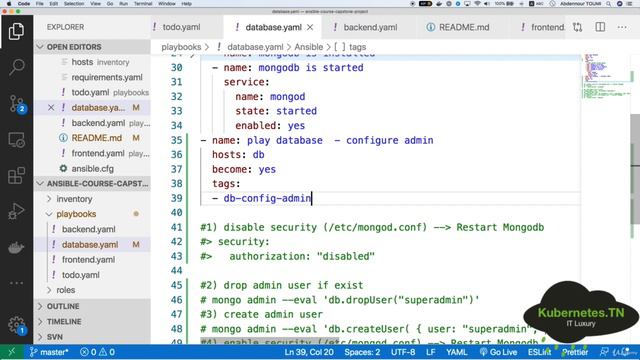Open the Docker view in activity bar
Viewport: 640px width, 360px height.
pos(16,247)
